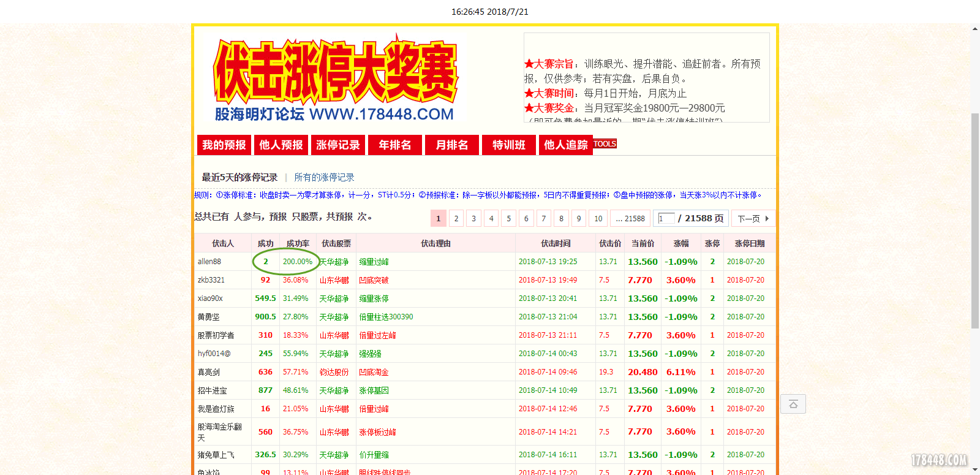Go to pagination page 10
This screenshot has height=475, width=980.
(598, 218)
